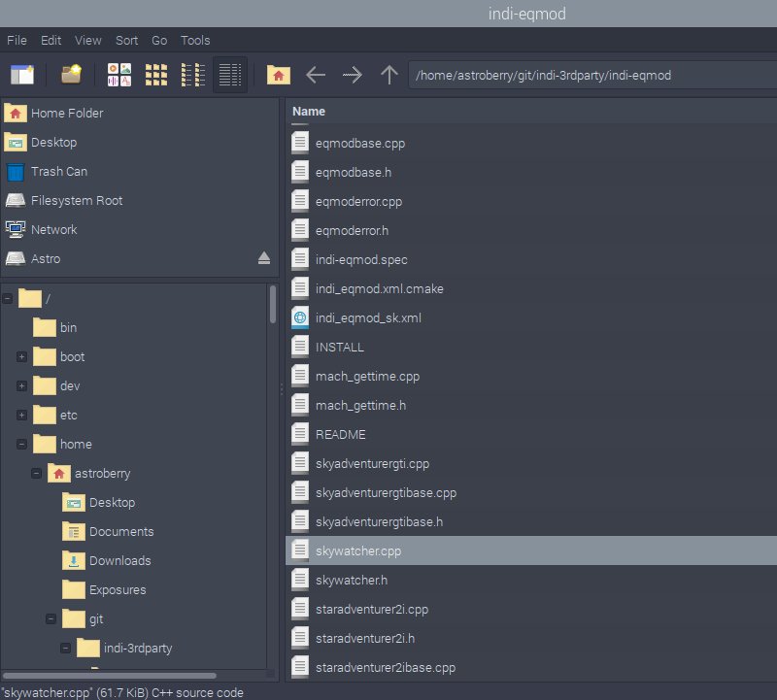This screenshot has width=777, height=700.
Task: Select mach_gettime.h file icon
Action: pyautogui.click(x=300, y=405)
